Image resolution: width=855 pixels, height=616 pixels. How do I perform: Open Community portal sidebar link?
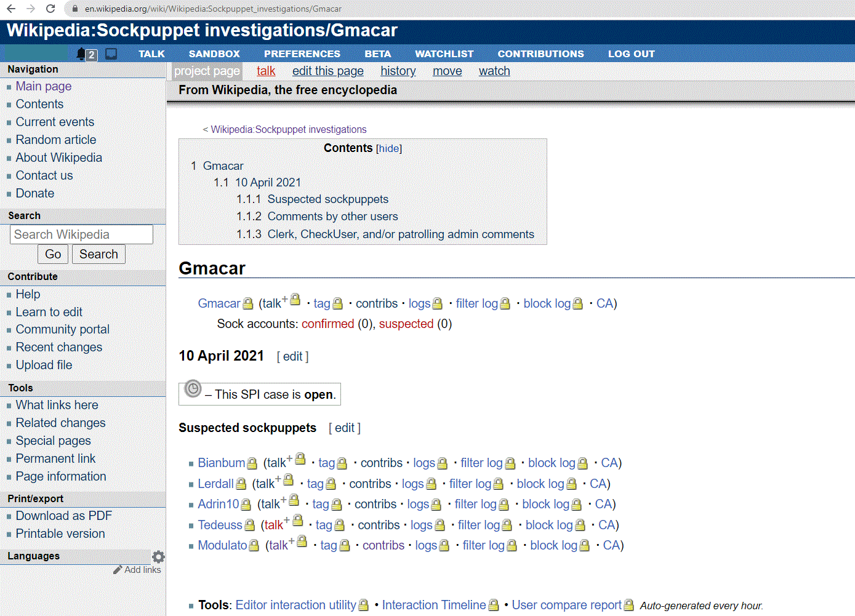point(63,329)
